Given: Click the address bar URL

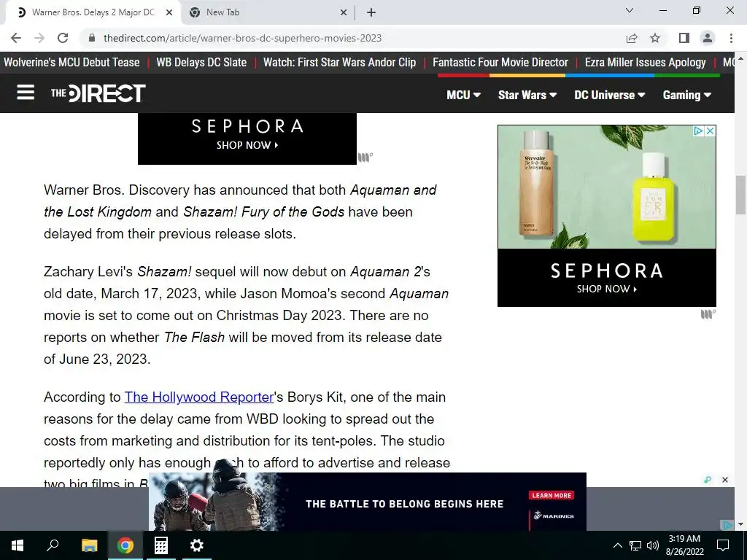Looking at the screenshot, I should coord(242,38).
